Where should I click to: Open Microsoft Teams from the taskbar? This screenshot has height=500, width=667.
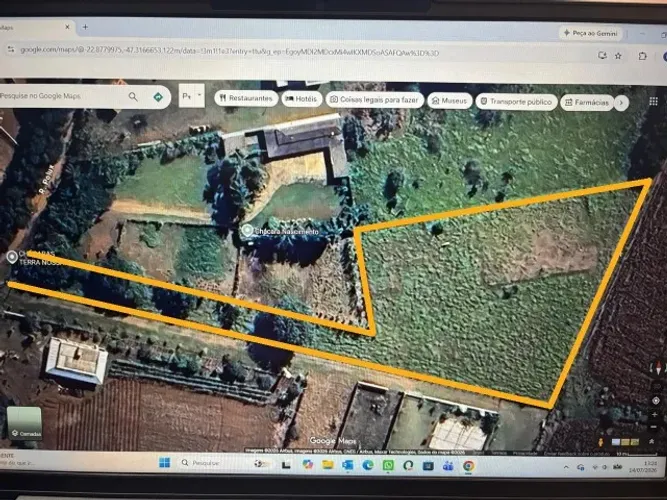coord(448,466)
